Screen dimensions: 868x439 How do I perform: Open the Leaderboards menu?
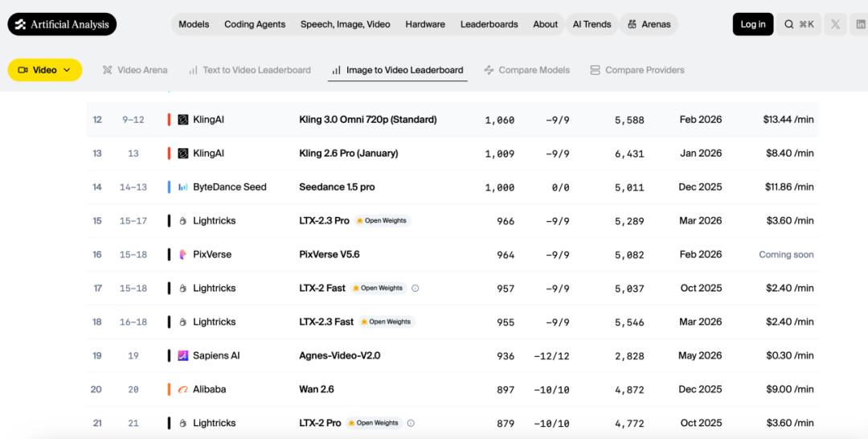(489, 24)
